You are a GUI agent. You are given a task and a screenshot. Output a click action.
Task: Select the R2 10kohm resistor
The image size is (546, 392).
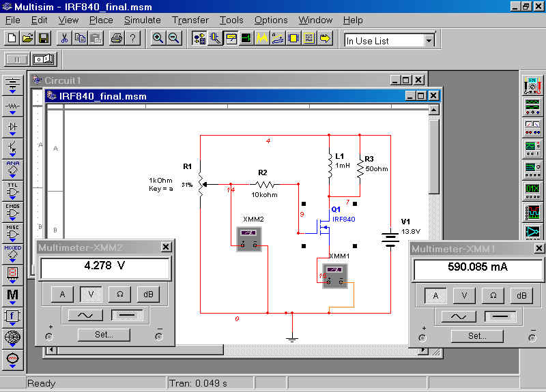coord(266,184)
